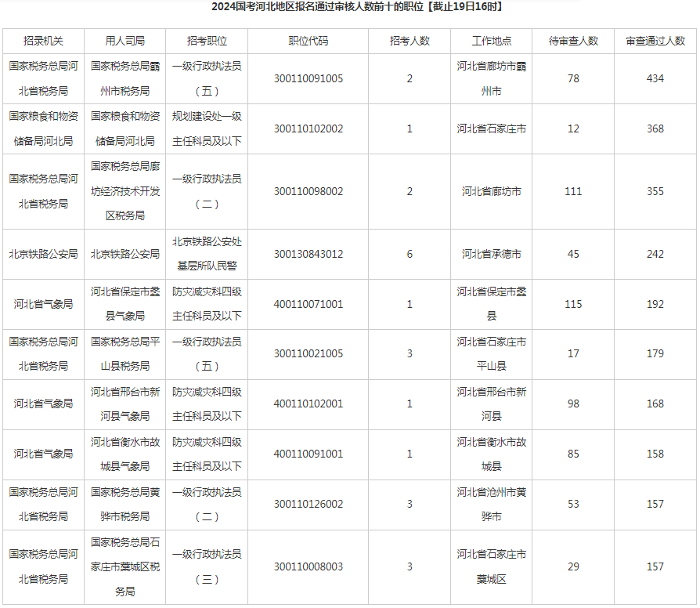The image size is (700, 608).
Task: Click position code 300110102002
Action: 308,128
